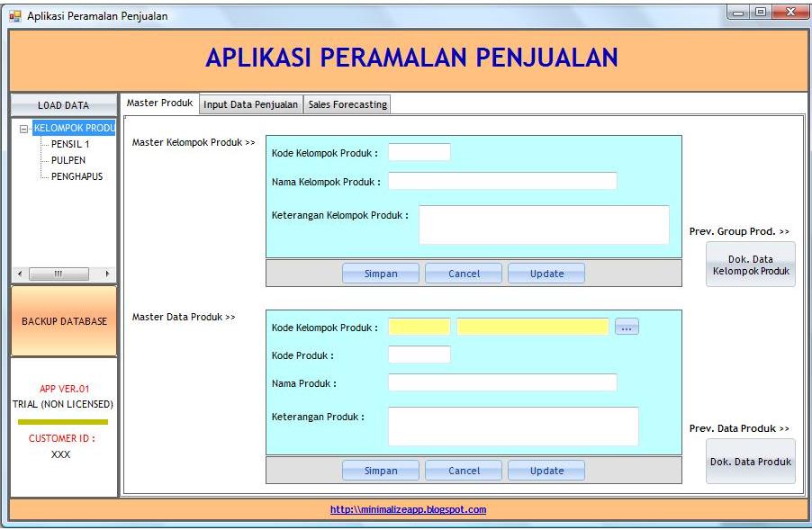
Task: Click inside the Kode Produk input field
Action: [419, 354]
